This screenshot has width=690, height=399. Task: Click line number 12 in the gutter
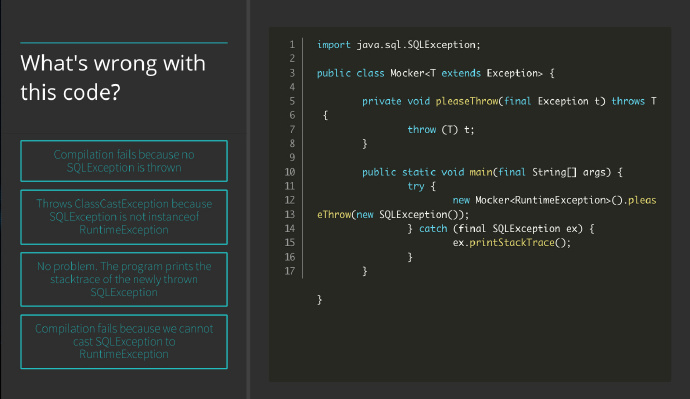(x=290, y=200)
